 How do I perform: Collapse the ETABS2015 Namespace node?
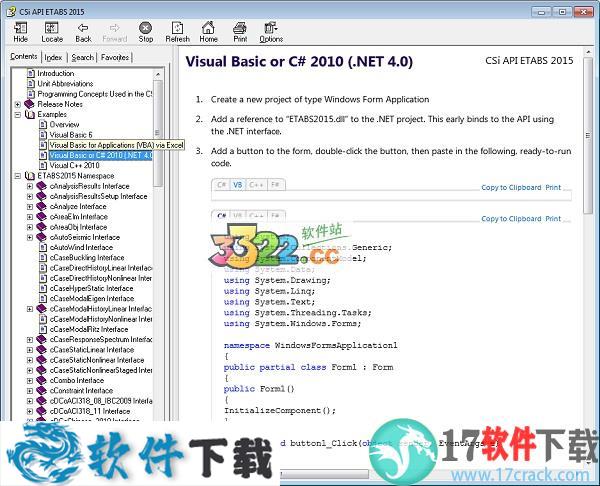[18, 176]
